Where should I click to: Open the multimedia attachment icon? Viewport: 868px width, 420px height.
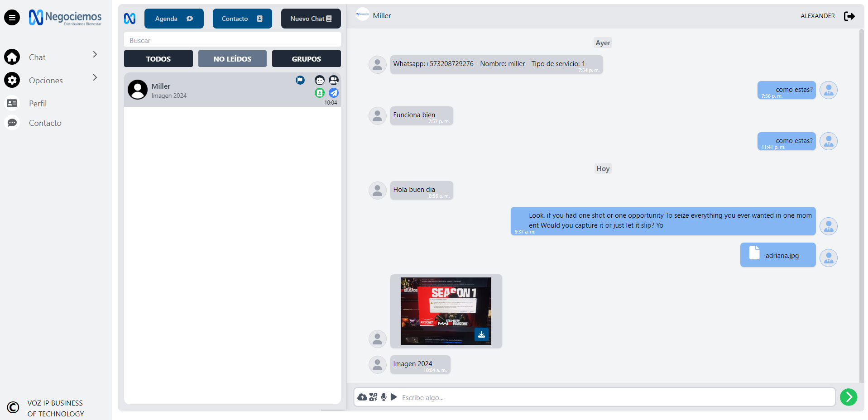(373, 397)
